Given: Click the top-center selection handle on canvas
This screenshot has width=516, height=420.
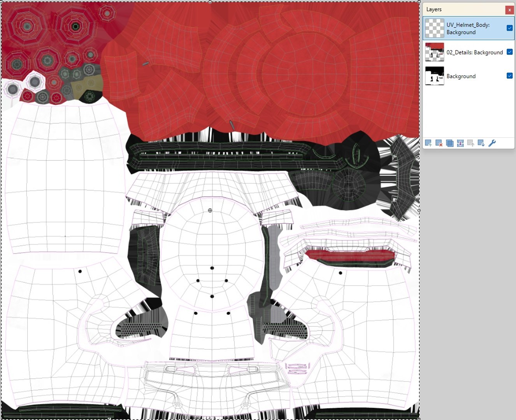Looking at the screenshot, I should click(x=210, y=2).
